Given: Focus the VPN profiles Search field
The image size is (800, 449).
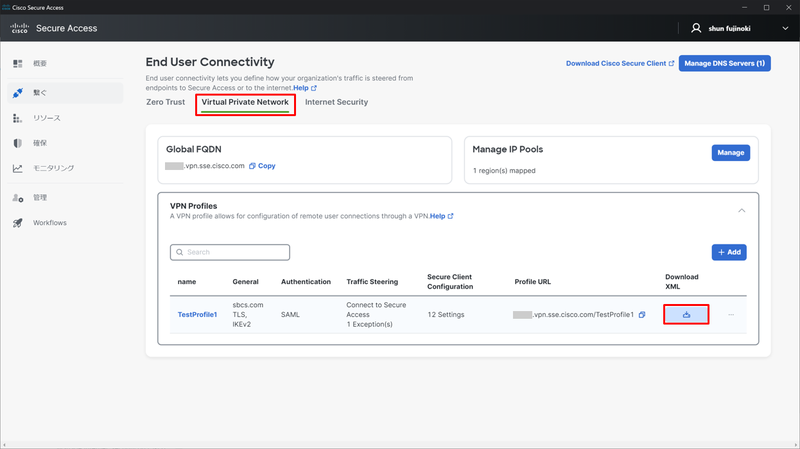Looking at the screenshot, I should pos(230,252).
